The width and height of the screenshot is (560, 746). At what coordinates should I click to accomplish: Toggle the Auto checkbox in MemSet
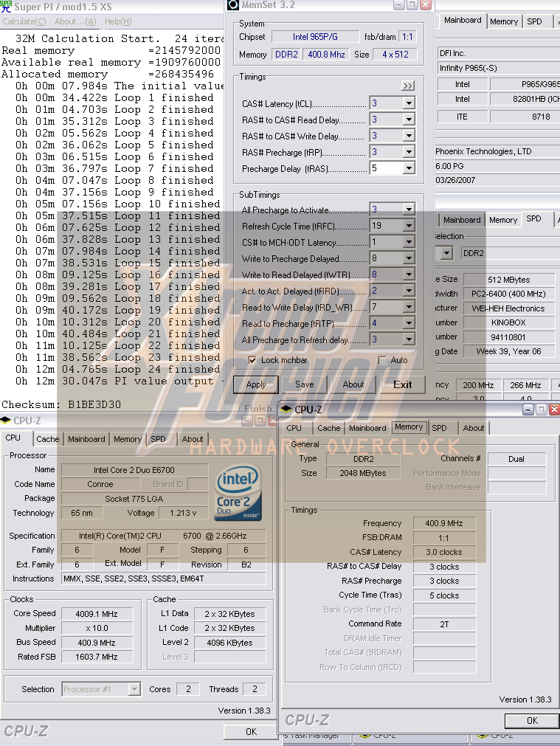[x=382, y=360]
